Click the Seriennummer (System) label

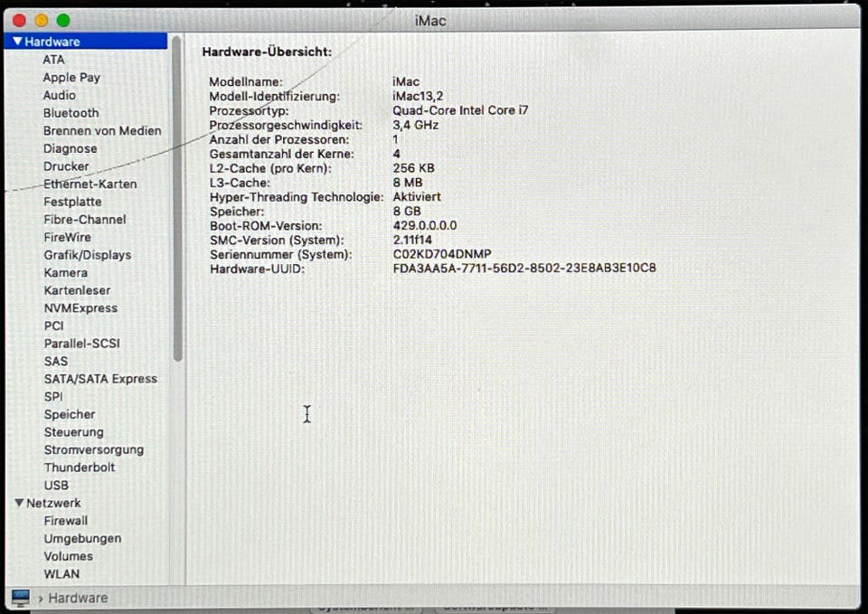[x=280, y=254]
